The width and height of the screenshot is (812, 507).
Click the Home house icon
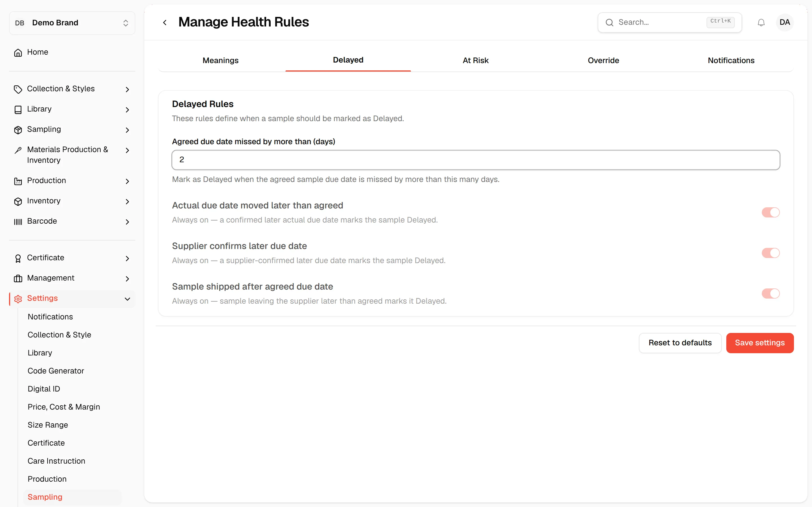click(x=18, y=53)
